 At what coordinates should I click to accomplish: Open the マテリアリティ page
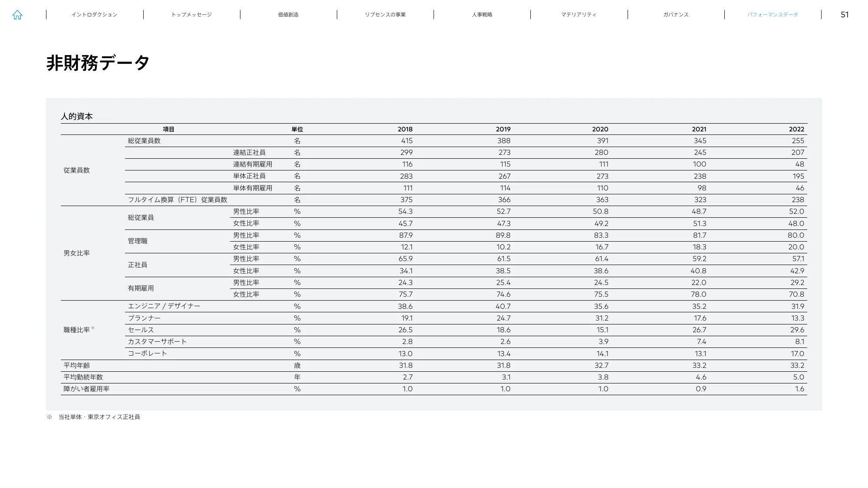point(579,14)
